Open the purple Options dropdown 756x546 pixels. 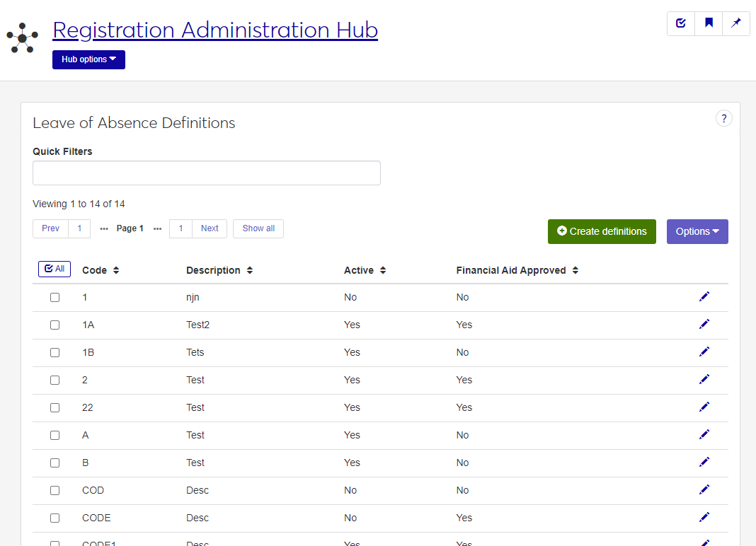[x=697, y=231]
